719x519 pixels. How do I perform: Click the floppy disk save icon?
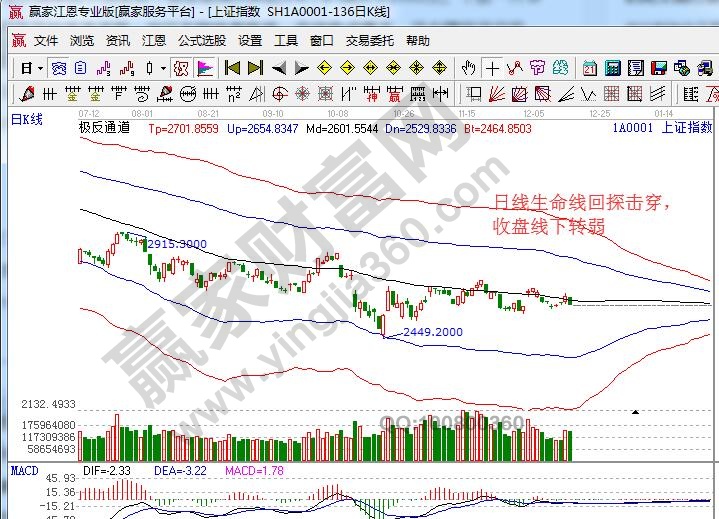658,68
